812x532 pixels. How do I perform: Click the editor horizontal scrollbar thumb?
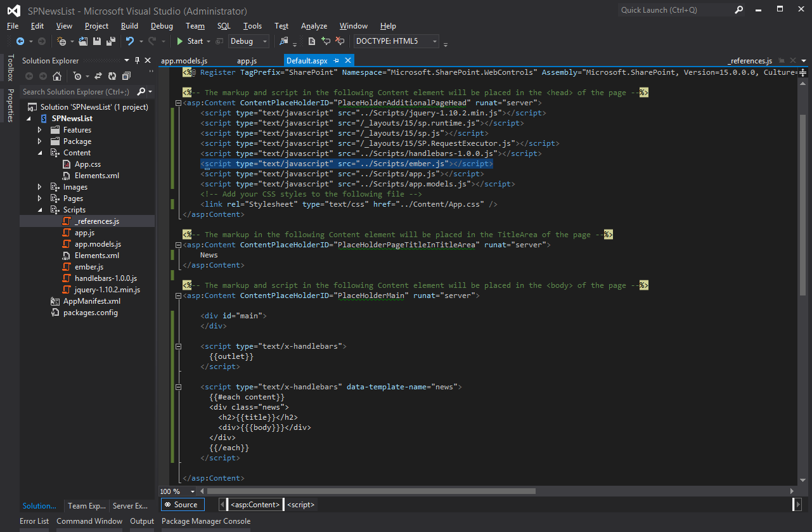(371, 491)
